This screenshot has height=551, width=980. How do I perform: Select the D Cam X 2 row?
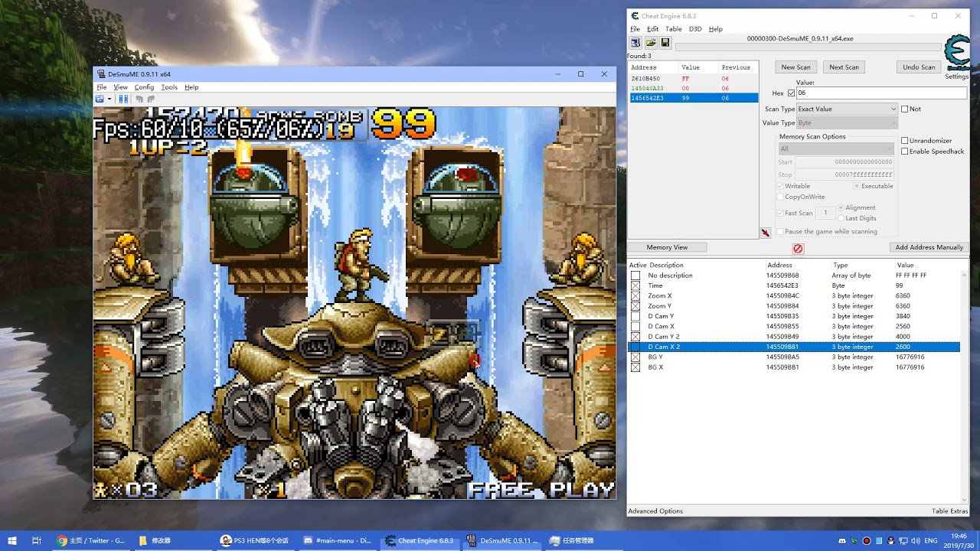(793, 347)
